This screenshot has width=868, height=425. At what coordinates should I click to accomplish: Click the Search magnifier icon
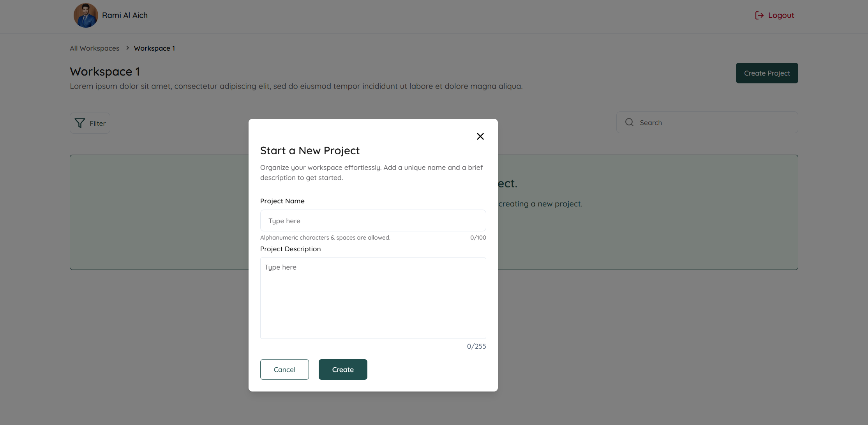(629, 122)
